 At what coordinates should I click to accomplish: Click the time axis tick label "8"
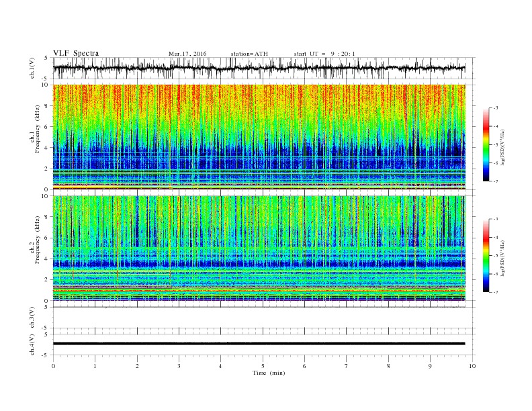pyautogui.click(x=388, y=366)
